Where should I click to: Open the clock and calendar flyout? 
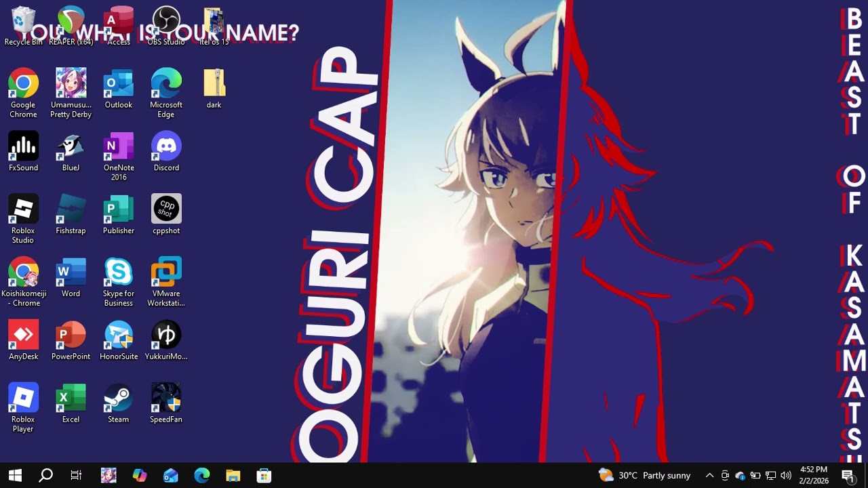[x=814, y=475]
